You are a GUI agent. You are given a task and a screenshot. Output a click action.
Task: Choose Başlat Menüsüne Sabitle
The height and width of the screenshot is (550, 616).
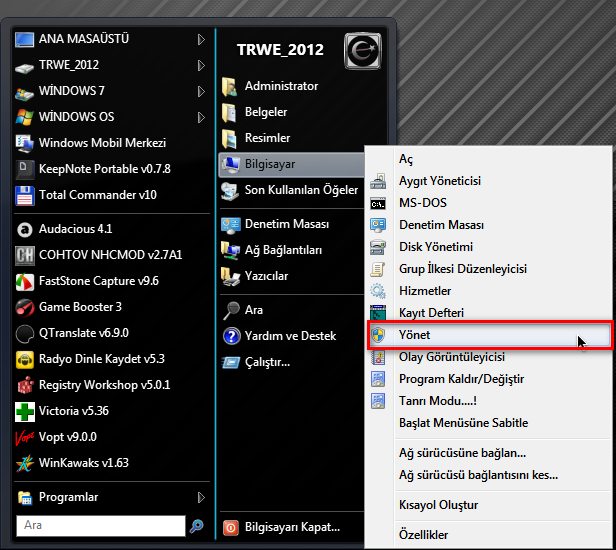489,423
